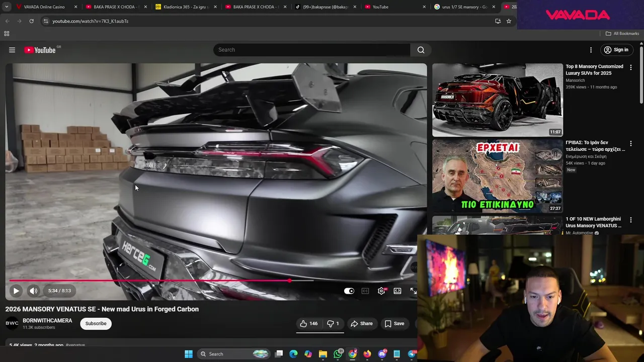The image size is (644, 362).
Task: Play the paused video
Action: click(16, 291)
